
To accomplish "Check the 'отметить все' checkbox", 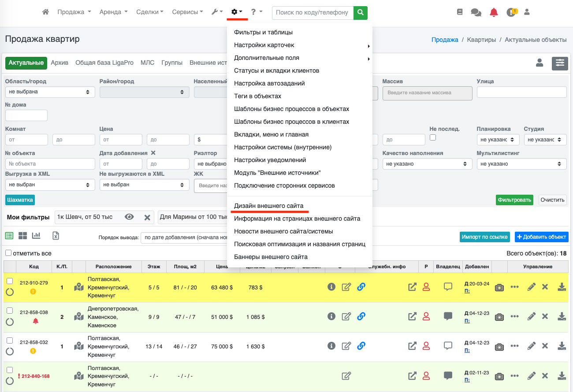I will [8, 253].
